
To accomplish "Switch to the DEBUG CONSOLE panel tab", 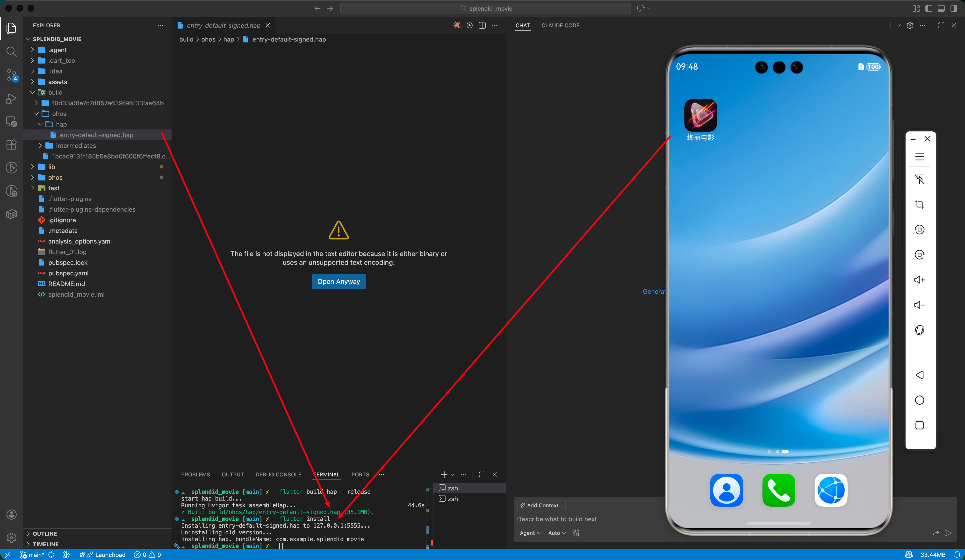I will [278, 474].
